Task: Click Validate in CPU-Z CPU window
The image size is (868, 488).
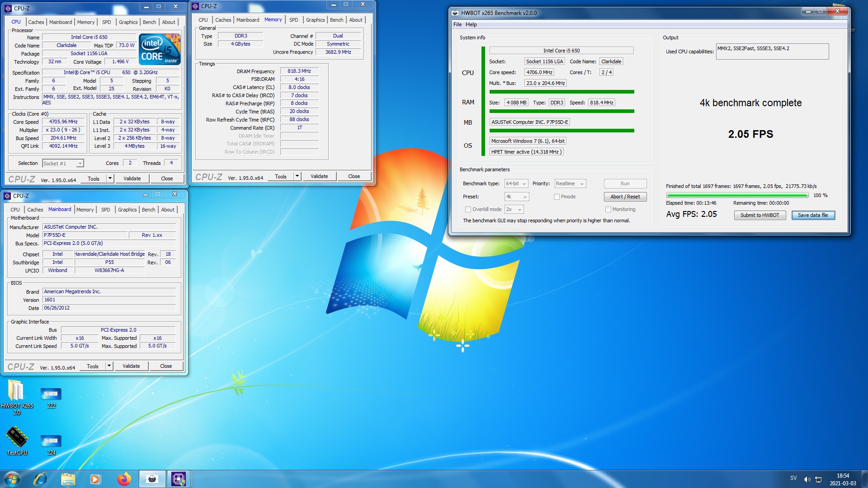Action: 132,178
